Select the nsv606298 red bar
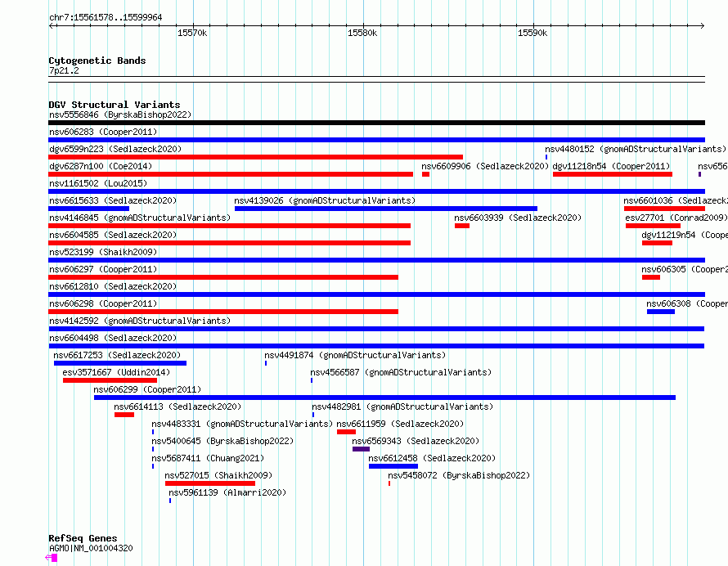Viewport: 728px width, 566px height. (x=223, y=312)
